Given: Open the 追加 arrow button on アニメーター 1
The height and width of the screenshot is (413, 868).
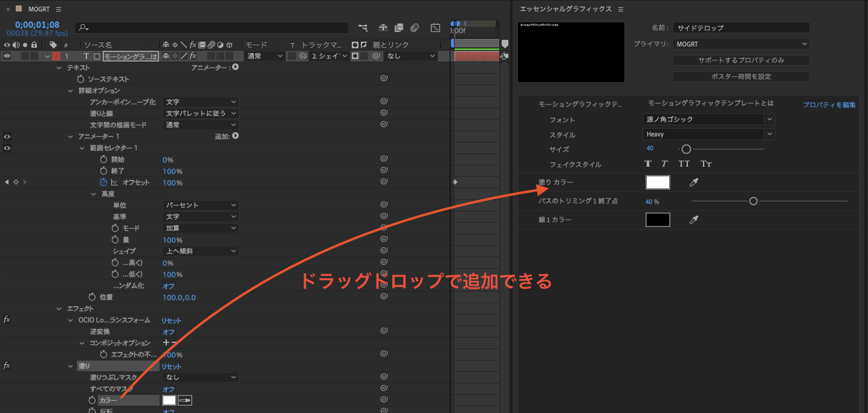Looking at the screenshot, I should [x=236, y=136].
